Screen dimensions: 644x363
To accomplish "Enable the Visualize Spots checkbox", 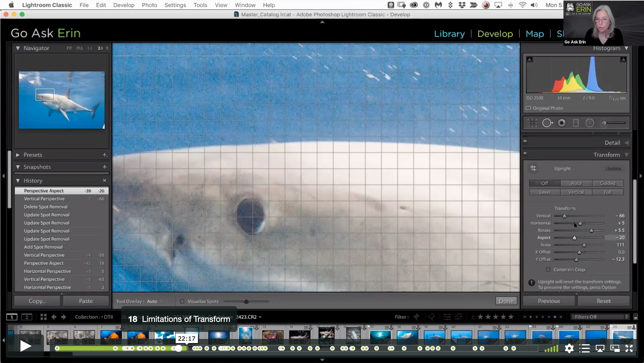I will click(182, 301).
